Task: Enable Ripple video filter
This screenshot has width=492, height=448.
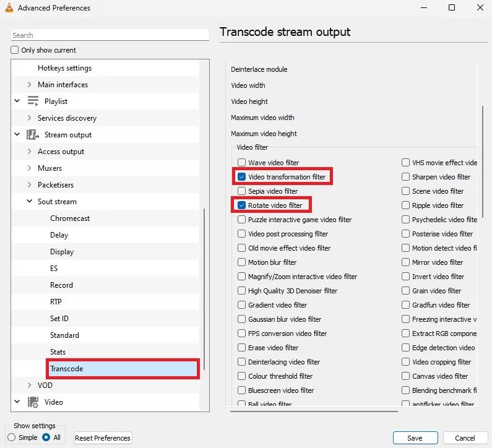Action: pyautogui.click(x=406, y=205)
